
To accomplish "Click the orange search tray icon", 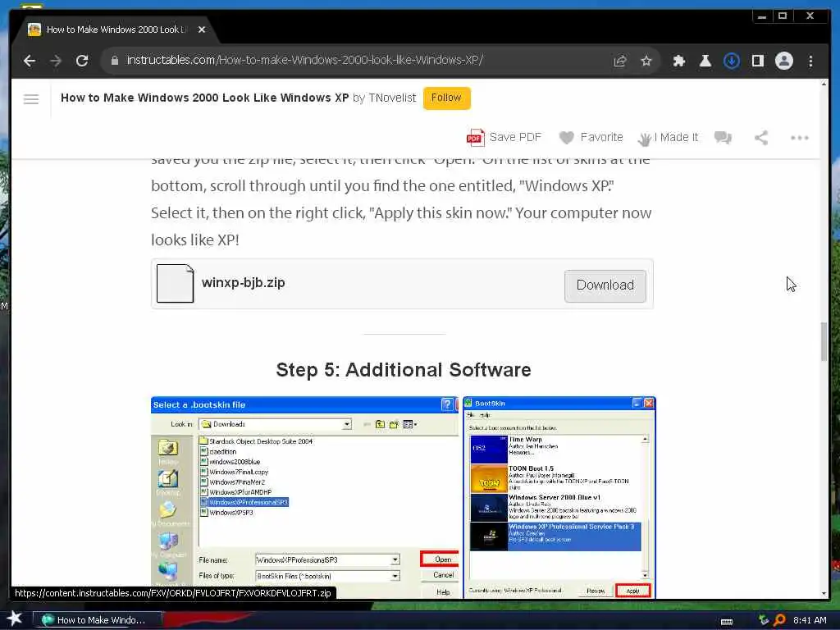I will click(x=779, y=620).
